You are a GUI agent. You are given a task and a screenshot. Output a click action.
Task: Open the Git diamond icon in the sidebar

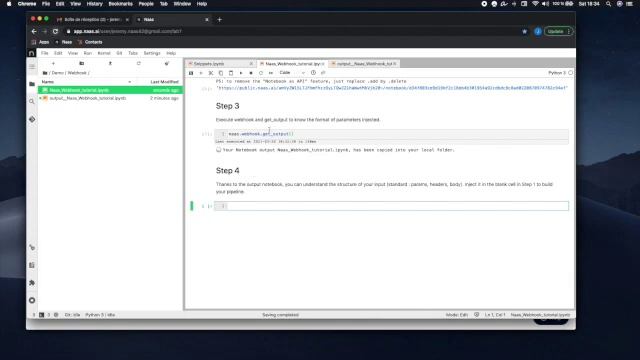tap(32, 119)
